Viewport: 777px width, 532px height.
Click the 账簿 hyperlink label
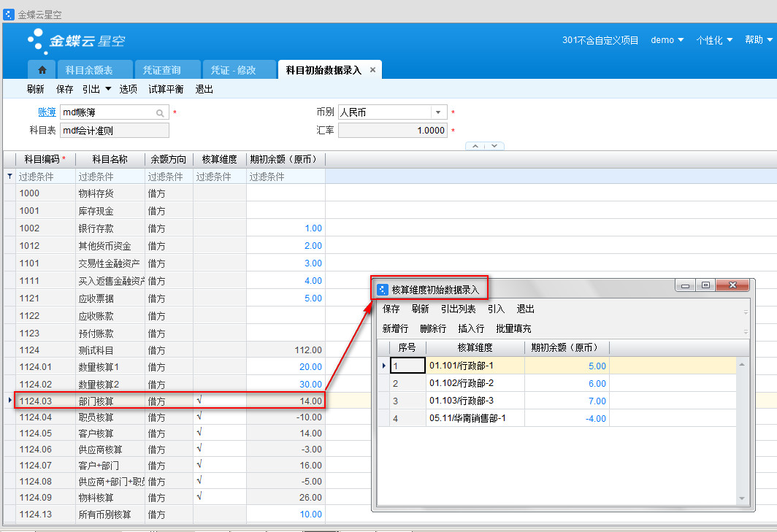47,112
